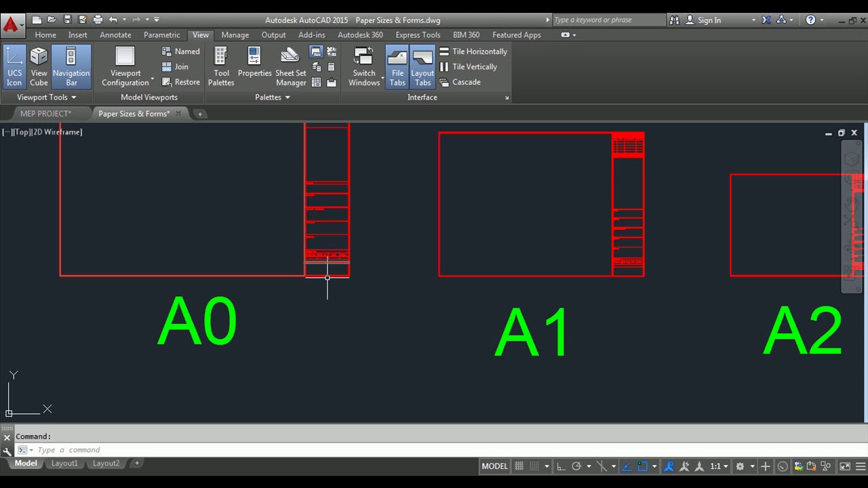Switch to the Annotate ribbon tab

click(x=115, y=35)
